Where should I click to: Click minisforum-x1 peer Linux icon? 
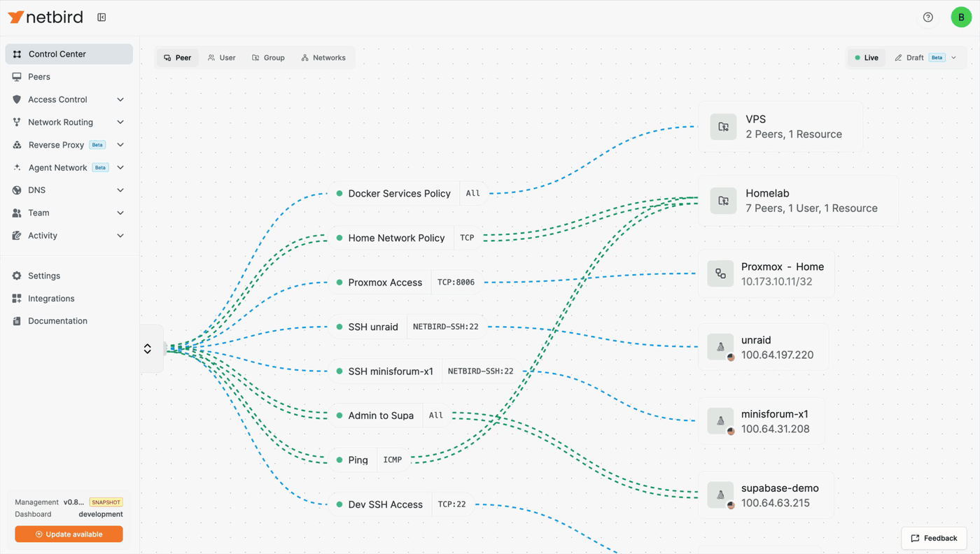coord(720,421)
